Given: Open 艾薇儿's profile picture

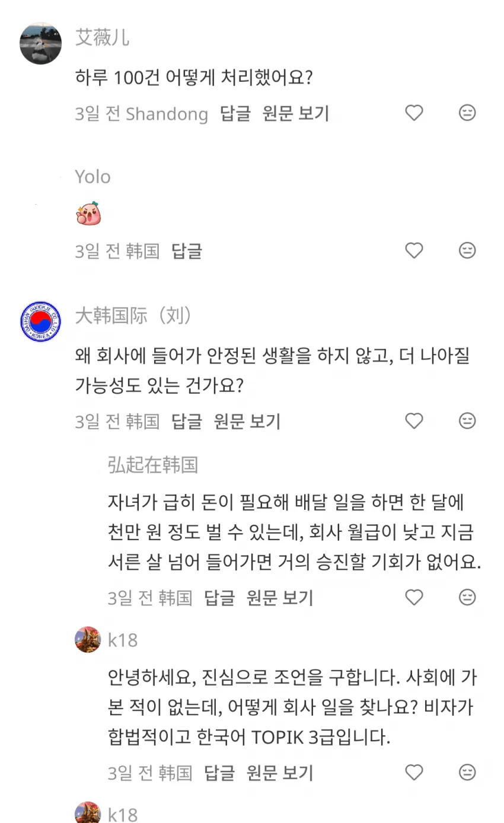Looking at the screenshot, I should (x=40, y=43).
